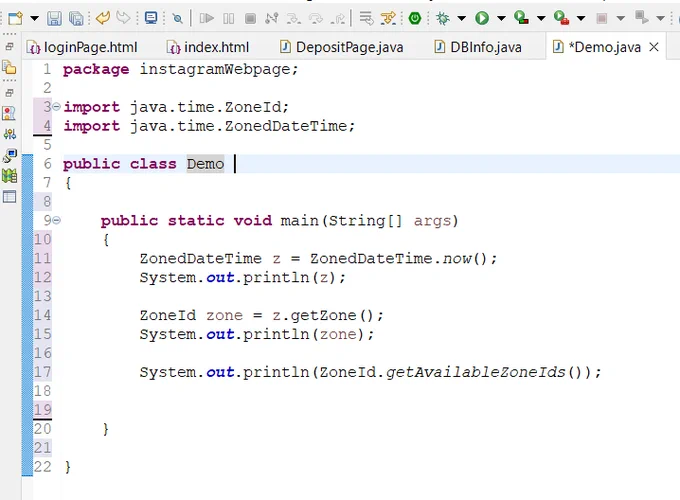Open the dropdown after grayed square icon

tap(621, 18)
